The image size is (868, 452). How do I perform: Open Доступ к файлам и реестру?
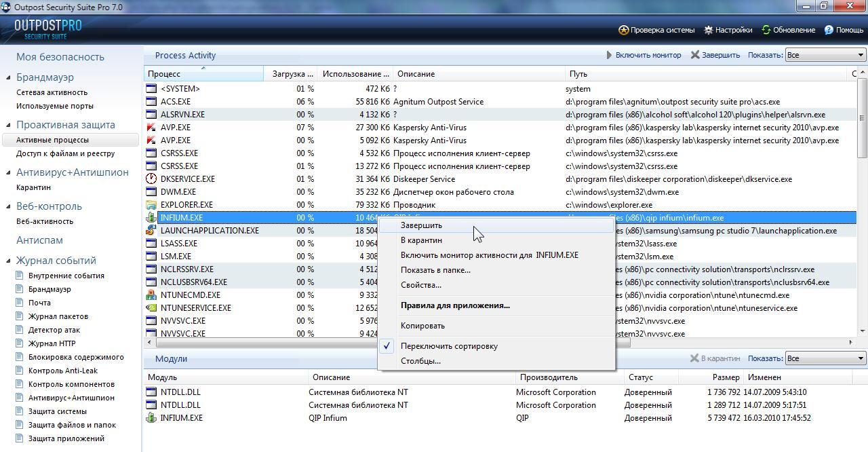[x=66, y=153]
